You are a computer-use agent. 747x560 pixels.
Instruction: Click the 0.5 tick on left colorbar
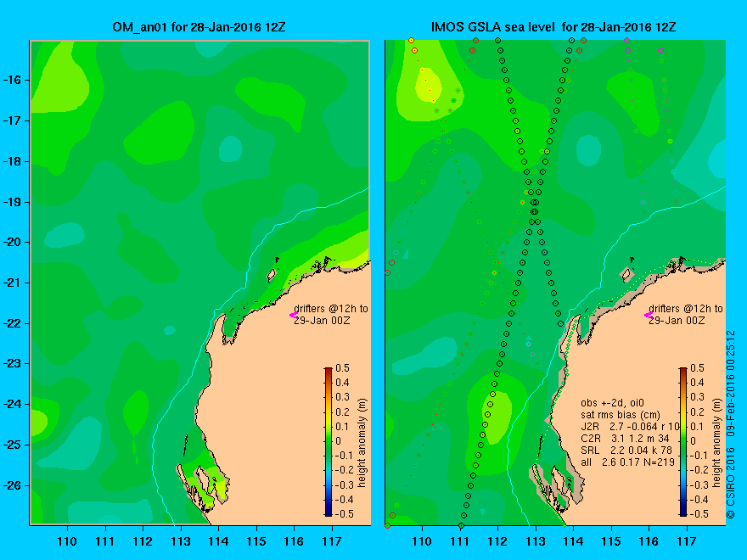[343, 368]
